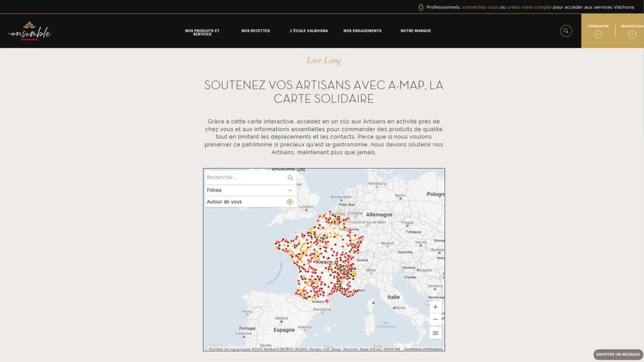Click the microphone icon beside Professionnels
644x362 pixels.
pyautogui.click(x=421, y=7)
